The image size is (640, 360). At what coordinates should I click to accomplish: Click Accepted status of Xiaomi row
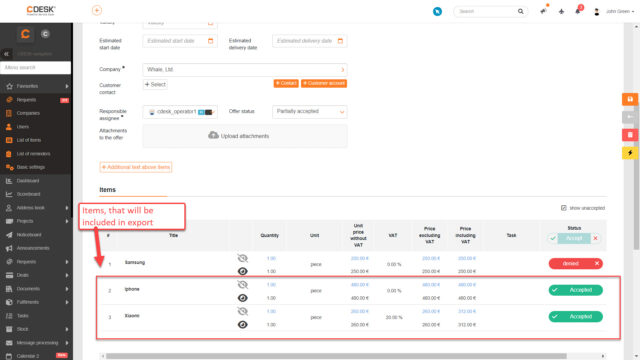tap(576, 317)
